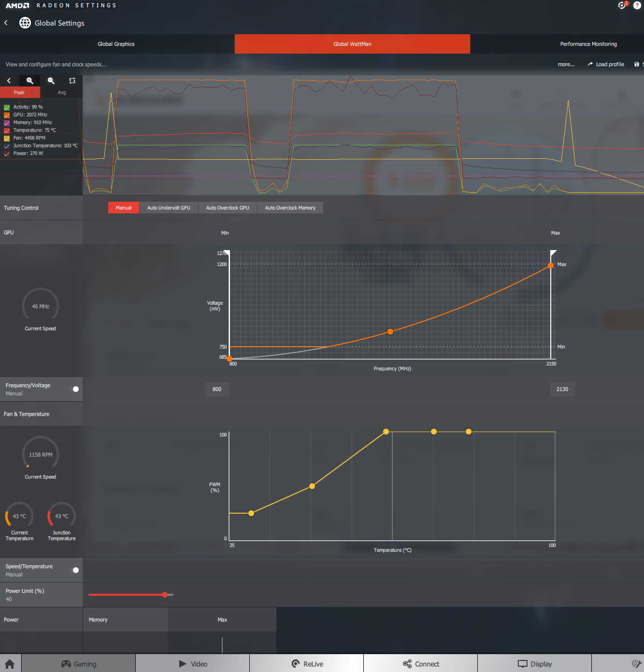Toggle Junction Temperature graph checkbox
Image resolution: width=644 pixels, height=672 pixels.
pos(7,146)
